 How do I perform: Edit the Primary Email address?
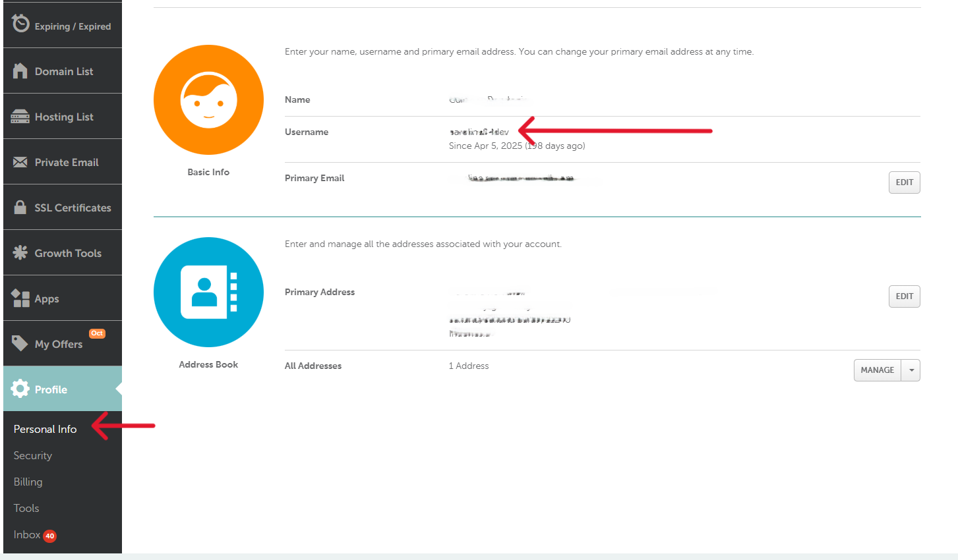click(904, 182)
